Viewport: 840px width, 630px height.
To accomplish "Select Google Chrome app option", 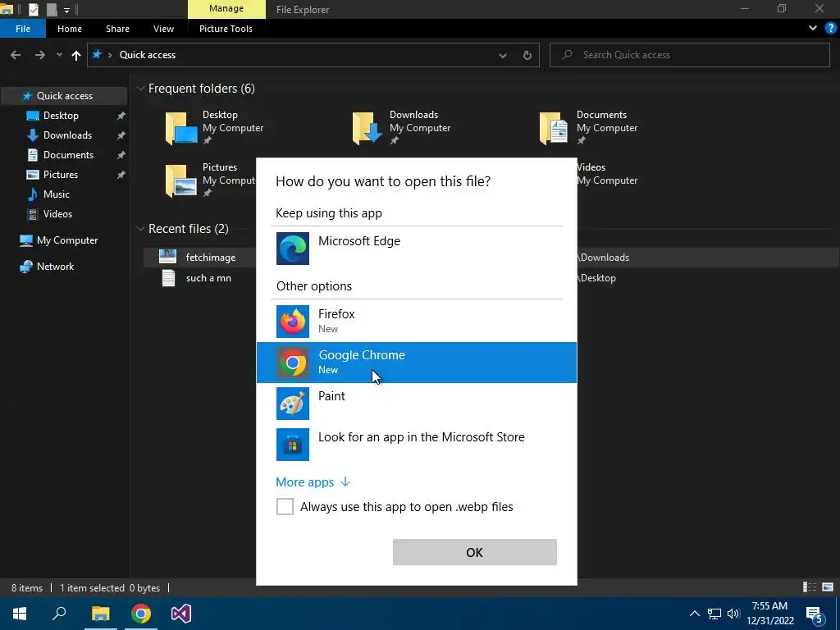I will [416, 363].
